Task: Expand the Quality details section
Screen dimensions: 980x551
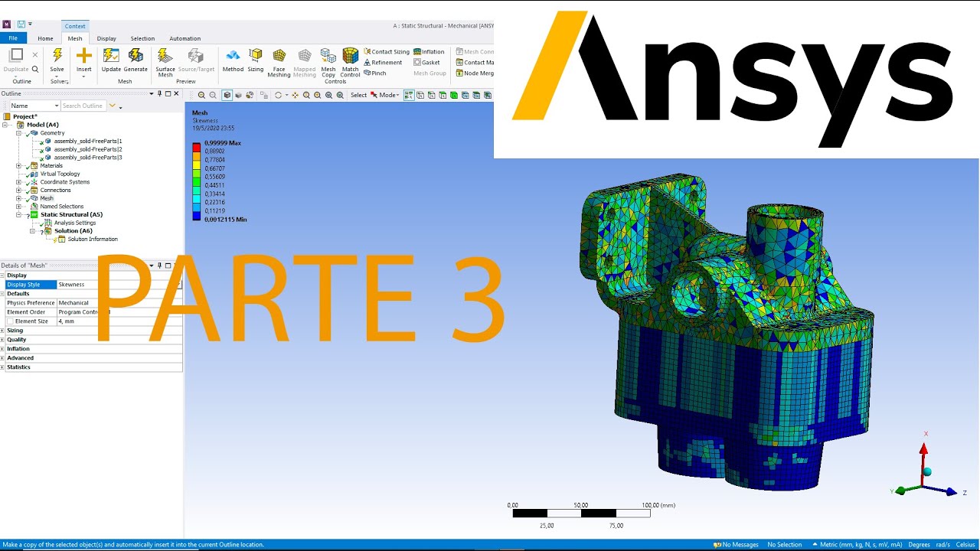Action: pos(2,340)
